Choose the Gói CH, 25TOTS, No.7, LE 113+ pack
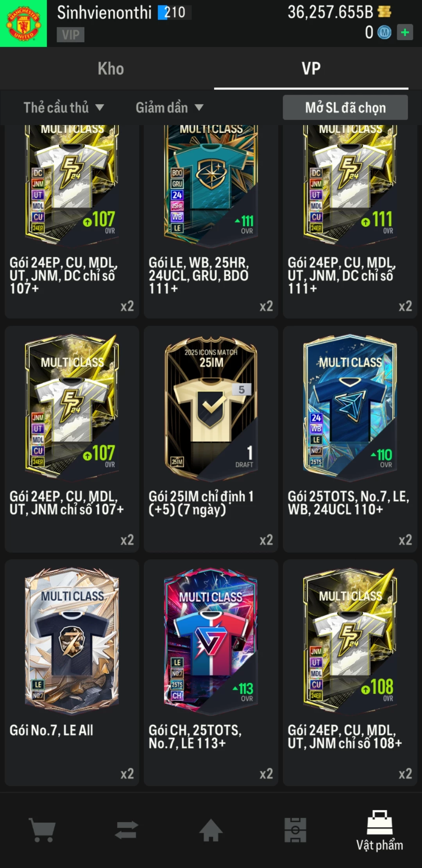Viewport: 422px width, 868px height. pos(211,673)
